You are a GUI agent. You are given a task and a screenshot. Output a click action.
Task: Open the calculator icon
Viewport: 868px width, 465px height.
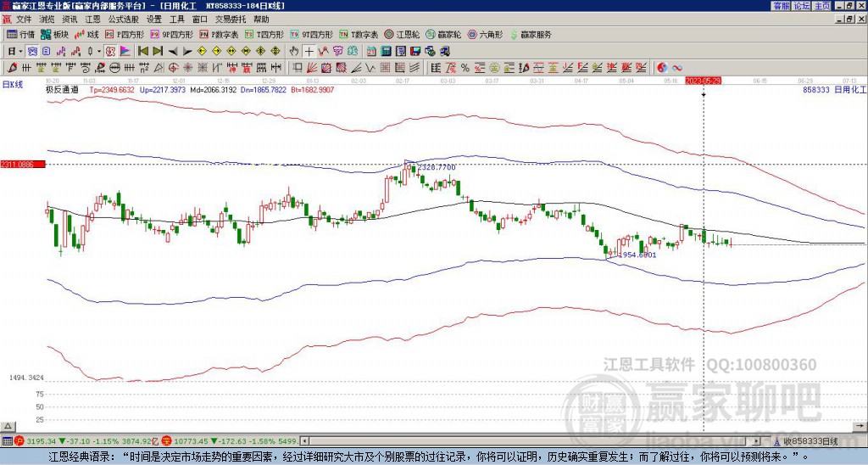[x=386, y=52]
